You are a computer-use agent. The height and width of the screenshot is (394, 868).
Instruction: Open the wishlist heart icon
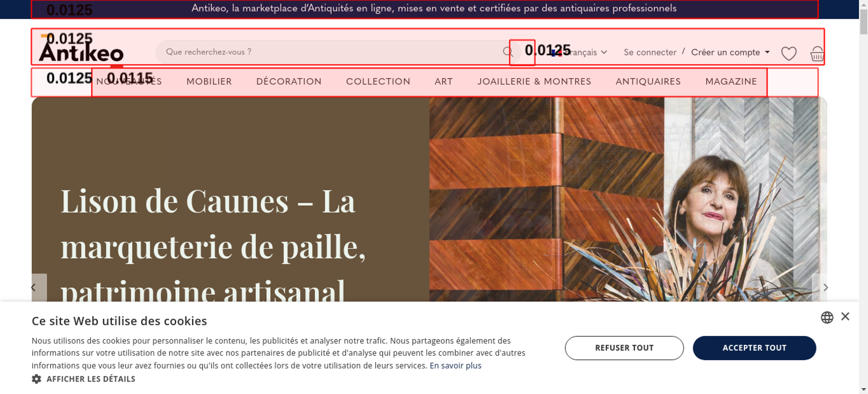tap(789, 53)
